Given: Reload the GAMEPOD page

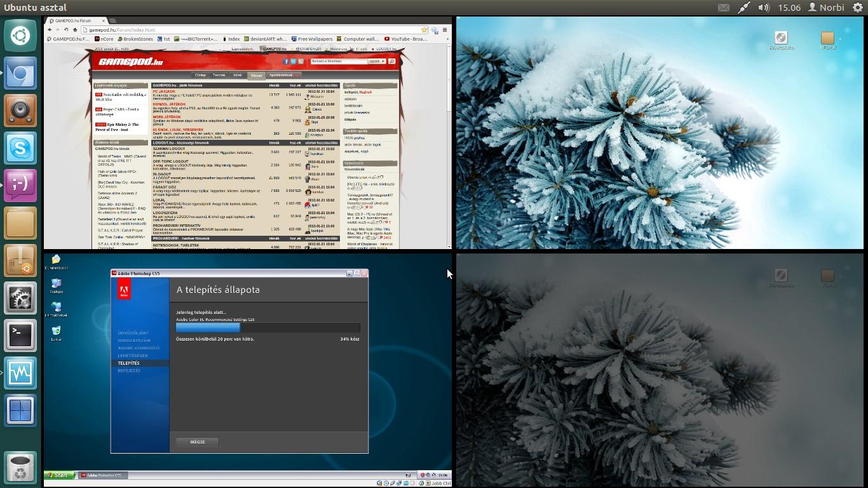Looking at the screenshot, I should click(66, 30).
